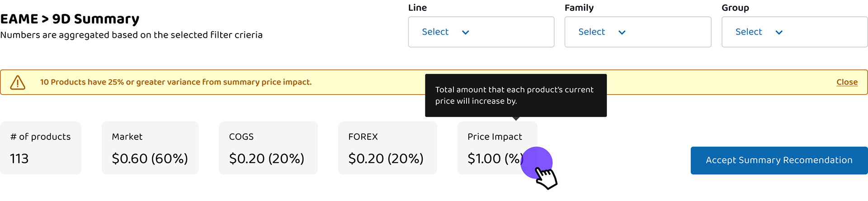
Task: Click the Market $0.60 card
Action: pos(150,148)
